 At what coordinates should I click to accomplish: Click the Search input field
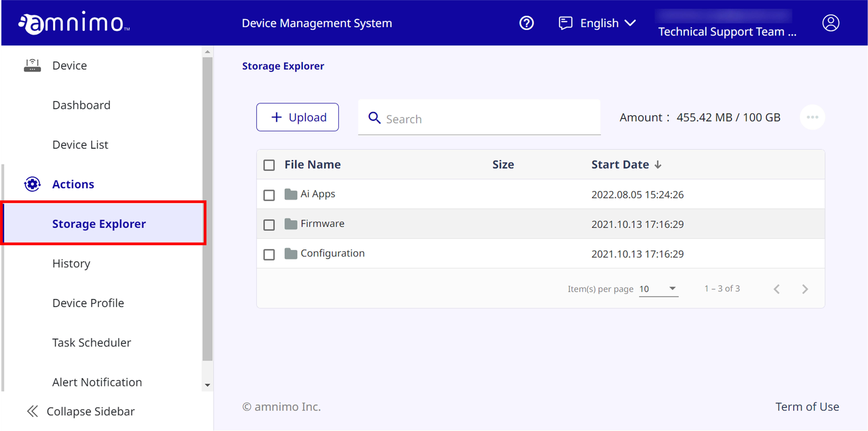(485, 119)
